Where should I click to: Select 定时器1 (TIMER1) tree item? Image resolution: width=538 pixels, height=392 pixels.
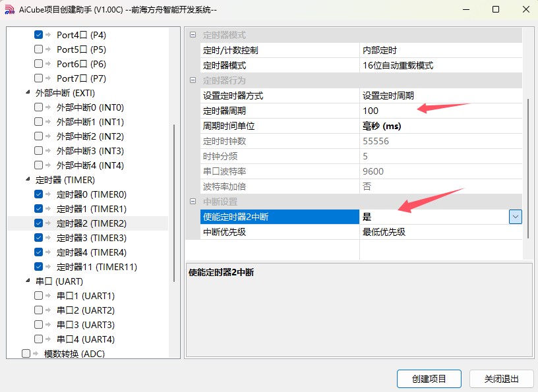[x=91, y=209]
